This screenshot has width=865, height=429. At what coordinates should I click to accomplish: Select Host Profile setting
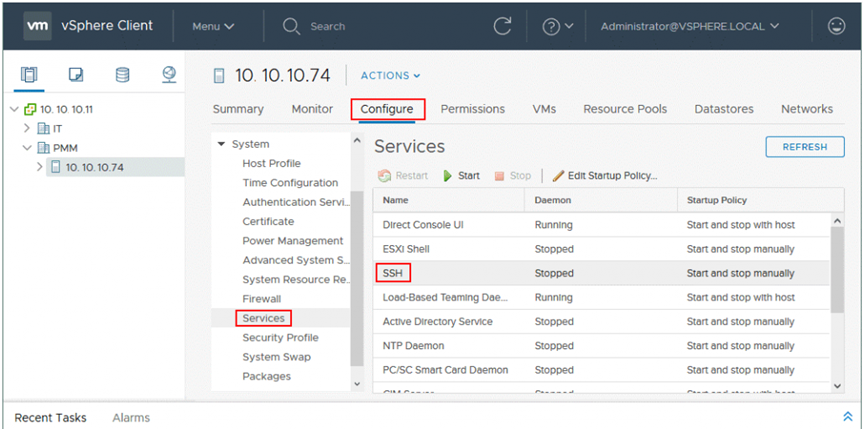pos(271,164)
